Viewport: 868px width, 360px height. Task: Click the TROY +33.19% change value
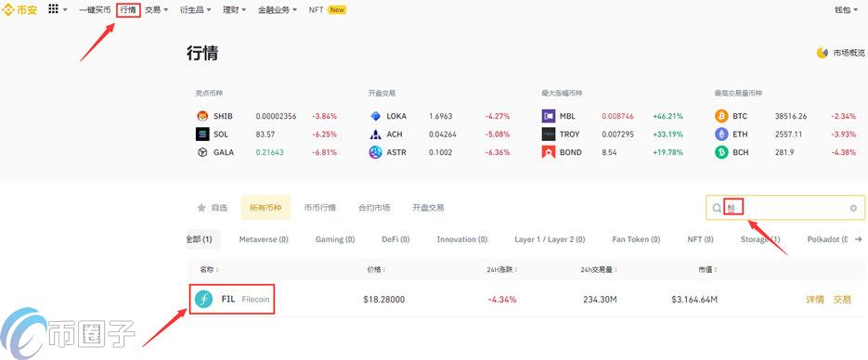(x=667, y=134)
